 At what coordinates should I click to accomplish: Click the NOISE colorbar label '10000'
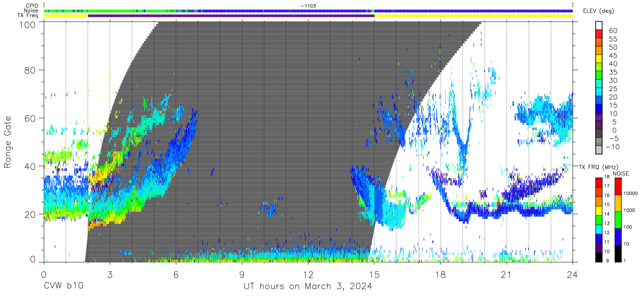click(x=630, y=193)
